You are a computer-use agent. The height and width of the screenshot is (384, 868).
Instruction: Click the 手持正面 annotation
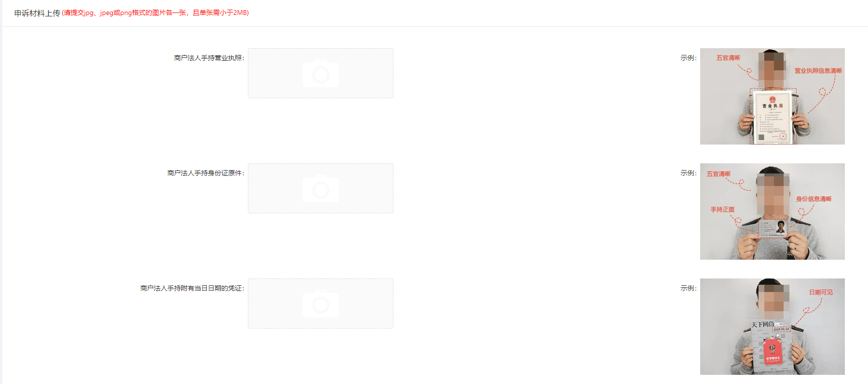click(x=722, y=210)
